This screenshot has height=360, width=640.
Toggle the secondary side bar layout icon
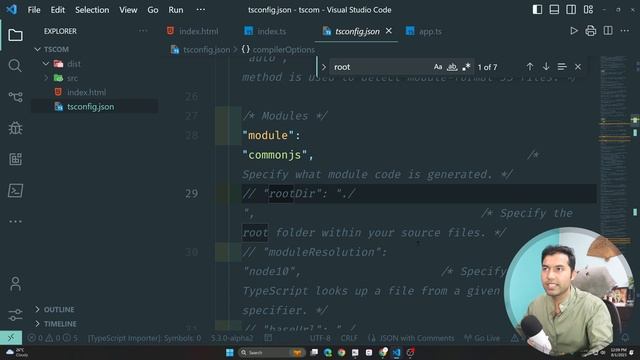(x=571, y=10)
